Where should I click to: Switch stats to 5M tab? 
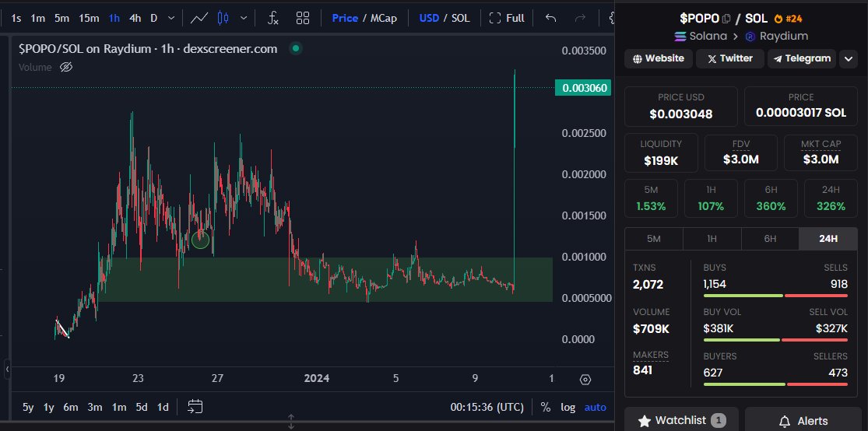click(654, 239)
